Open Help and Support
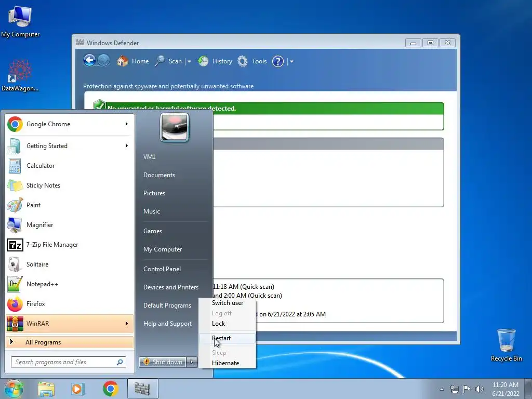532x399 pixels. 168,324
